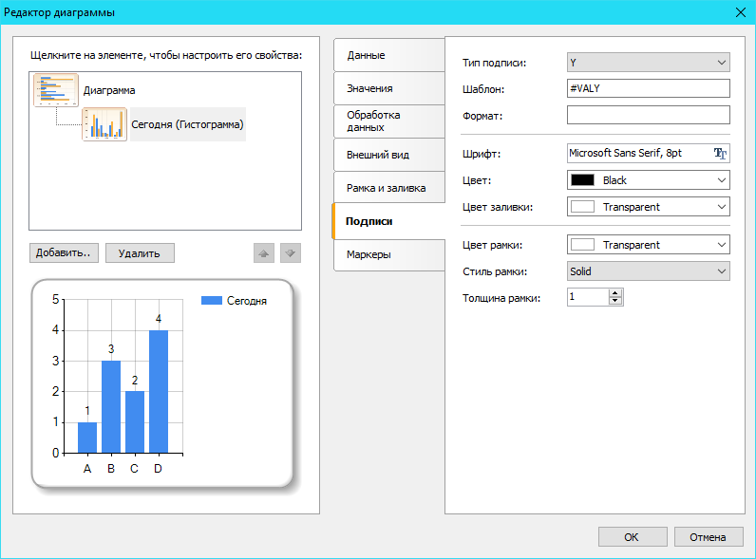Click the Цвет рамки Transparent swatch

tap(582, 245)
